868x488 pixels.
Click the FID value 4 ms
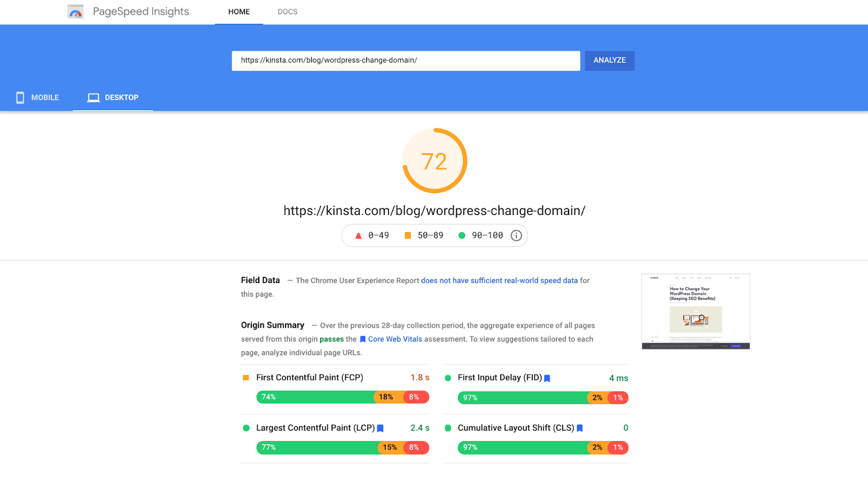(618, 378)
